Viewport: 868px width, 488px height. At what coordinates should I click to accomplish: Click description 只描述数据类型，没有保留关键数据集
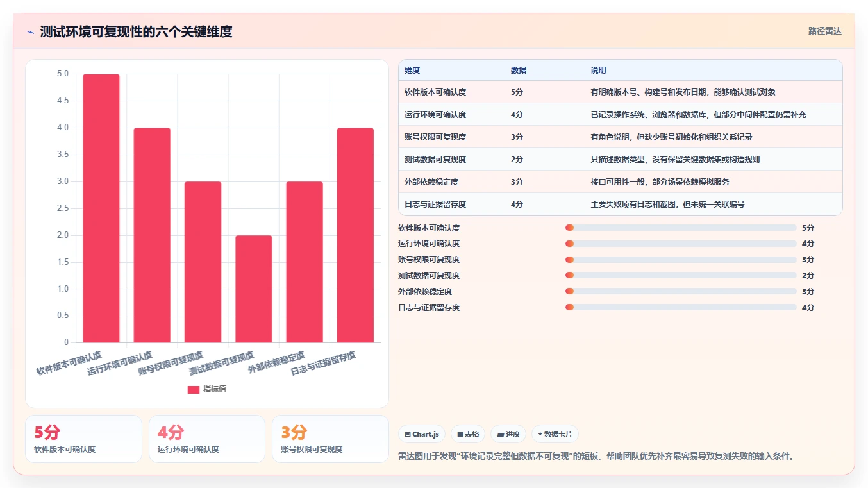[x=675, y=160]
